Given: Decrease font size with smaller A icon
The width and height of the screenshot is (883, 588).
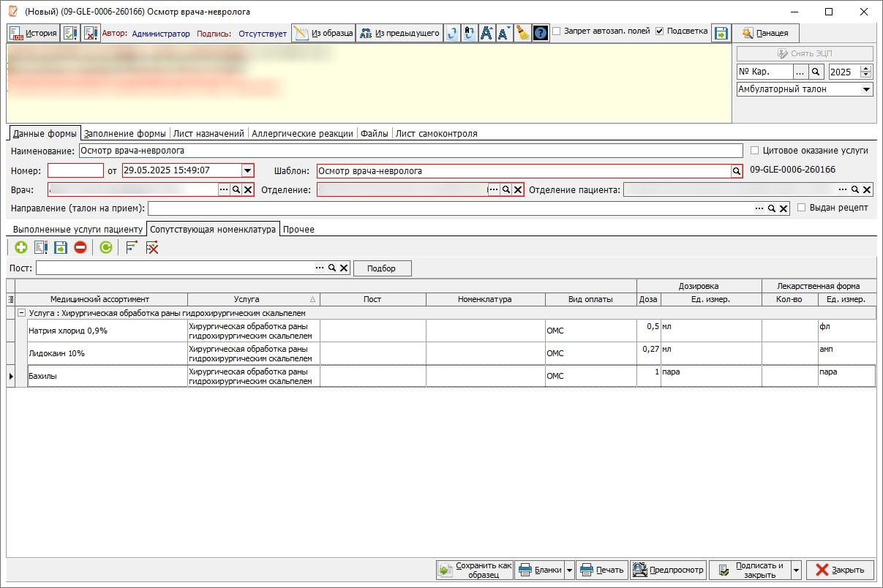Looking at the screenshot, I should [x=504, y=33].
